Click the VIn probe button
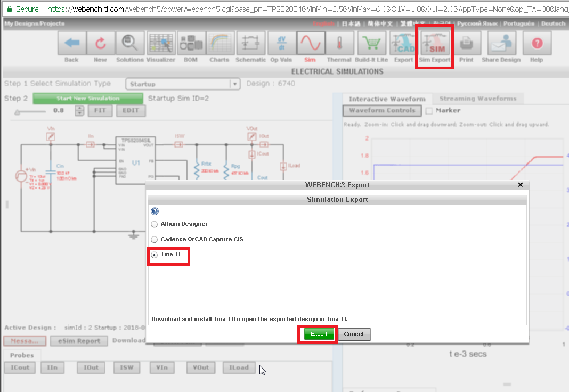 162,367
